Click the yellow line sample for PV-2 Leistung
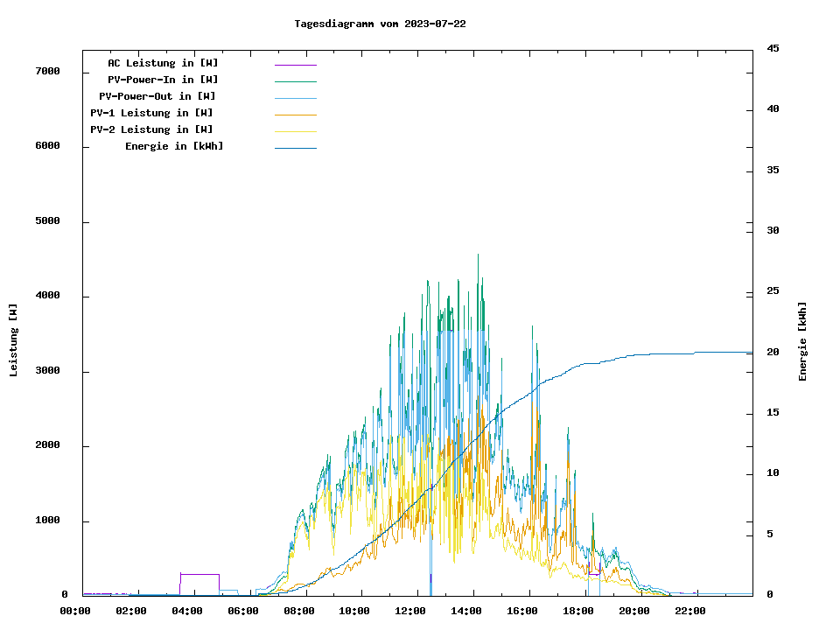Screen dimensions: 840x630 pos(295,131)
